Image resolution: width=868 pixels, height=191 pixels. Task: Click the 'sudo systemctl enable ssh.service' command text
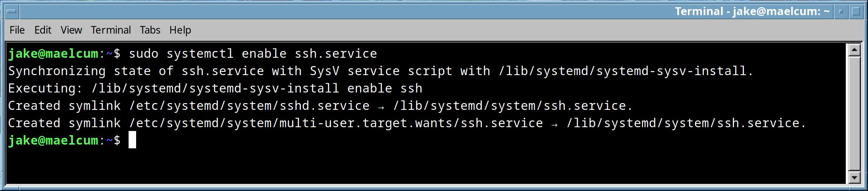tap(253, 54)
